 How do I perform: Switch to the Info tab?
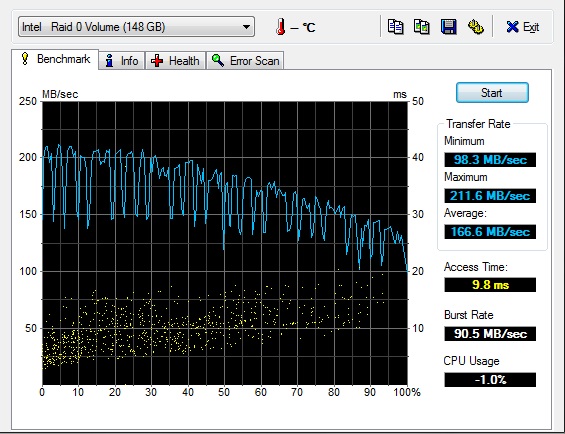click(121, 61)
